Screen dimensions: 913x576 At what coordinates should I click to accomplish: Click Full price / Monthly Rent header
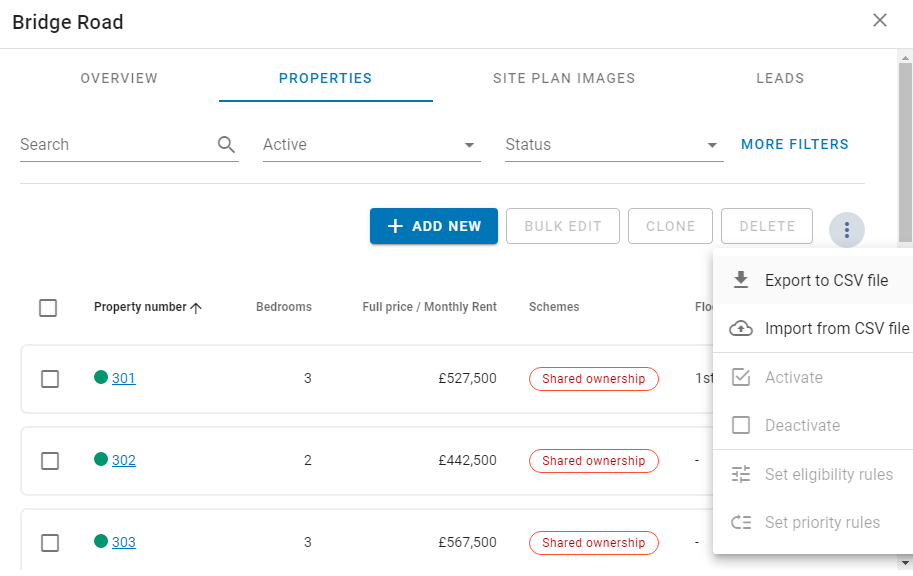[x=429, y=307]
